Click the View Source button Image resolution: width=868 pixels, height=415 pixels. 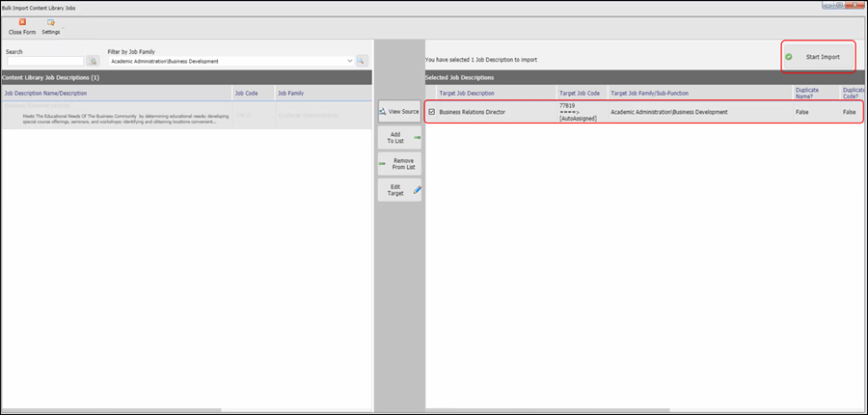(x=399, y=112)
